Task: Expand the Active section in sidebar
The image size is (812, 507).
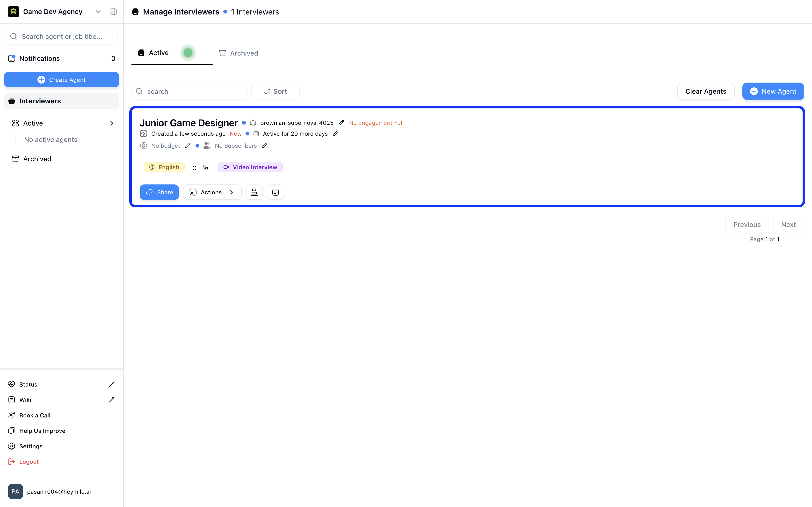Action: click(111, 123)
